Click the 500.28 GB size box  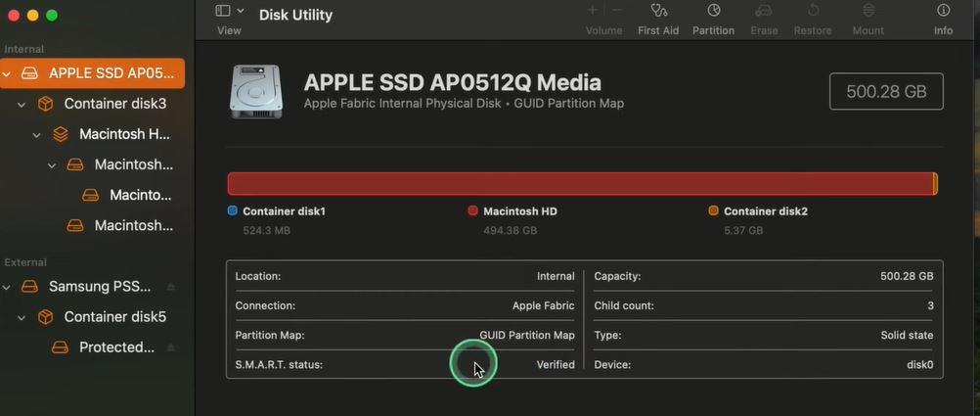click(886, 91)
